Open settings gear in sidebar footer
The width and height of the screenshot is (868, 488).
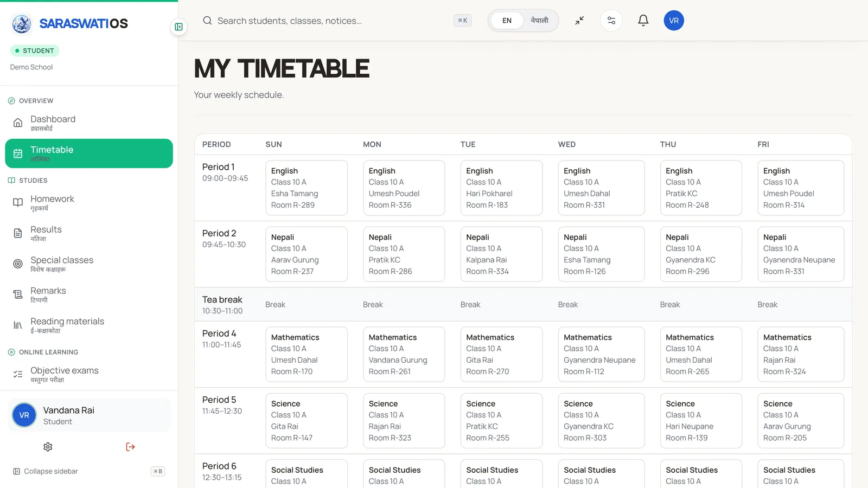click(48, 447)
